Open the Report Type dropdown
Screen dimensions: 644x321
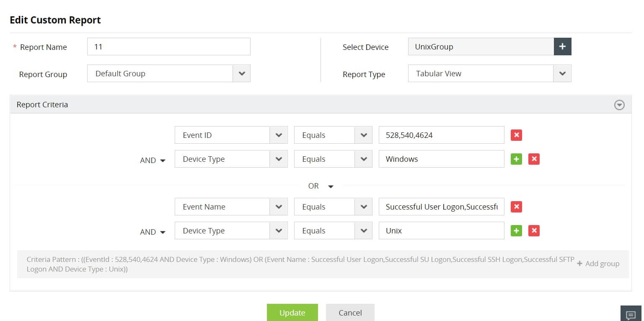point(562,74)
